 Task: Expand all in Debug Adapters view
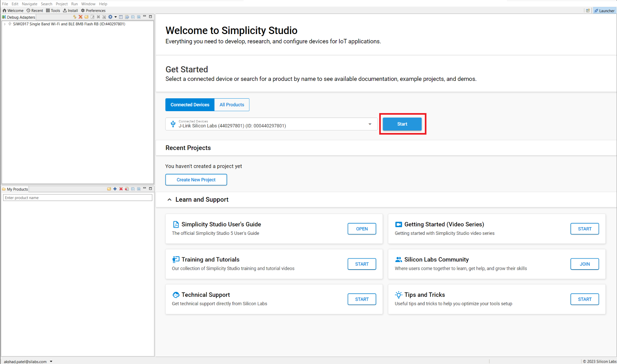coord(139,17)
